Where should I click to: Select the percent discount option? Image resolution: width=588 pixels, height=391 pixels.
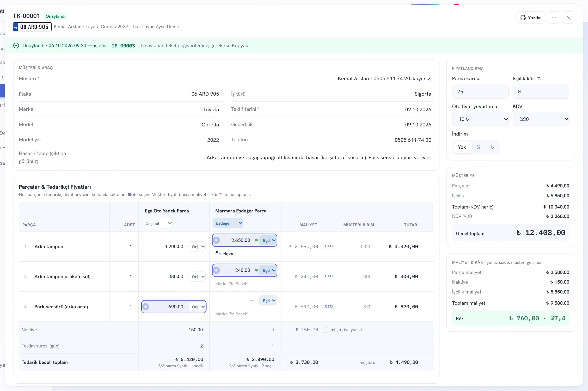(478, 147)
